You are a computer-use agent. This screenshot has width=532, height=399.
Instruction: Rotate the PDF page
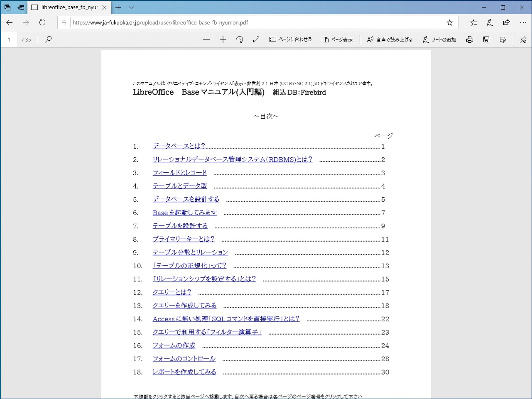tap(240, 39)
